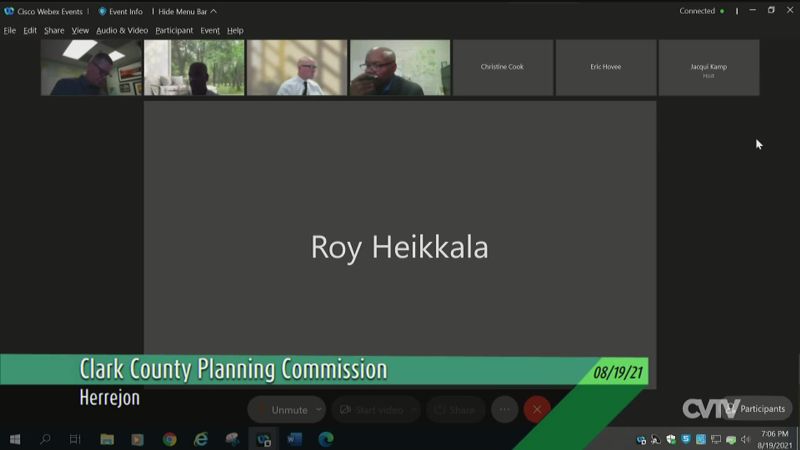Collapse the menu with Hide Menu Bar
The width and height of the screenshot is (800, 450).
(186, 11)
